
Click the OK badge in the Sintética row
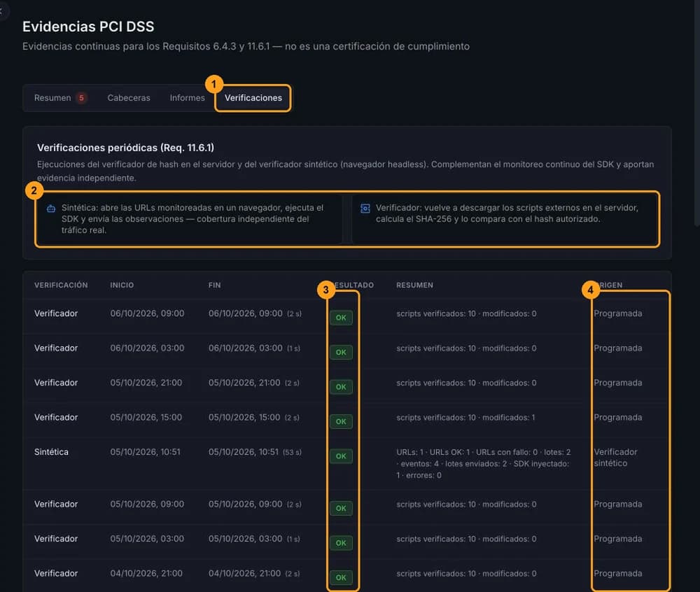coord(341,456)
